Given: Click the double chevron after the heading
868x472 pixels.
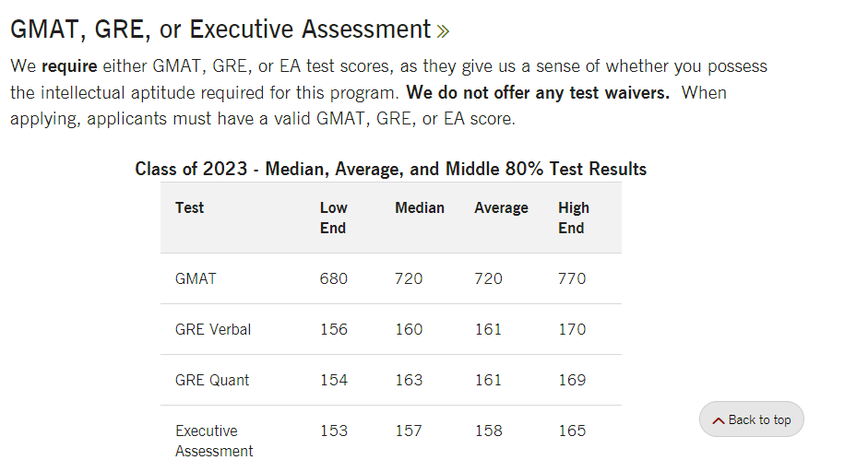Looking at the screenshot, I should 443,31.
